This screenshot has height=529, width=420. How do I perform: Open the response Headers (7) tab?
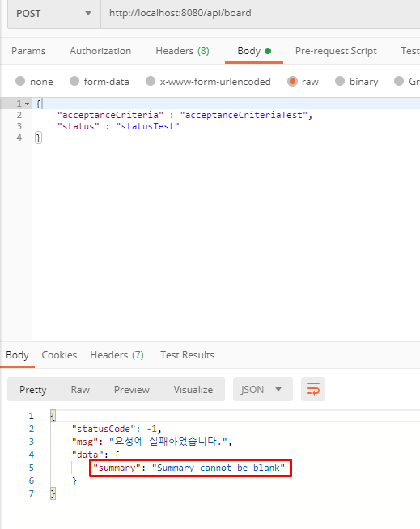pyautogui.click(x=117, y=355)
